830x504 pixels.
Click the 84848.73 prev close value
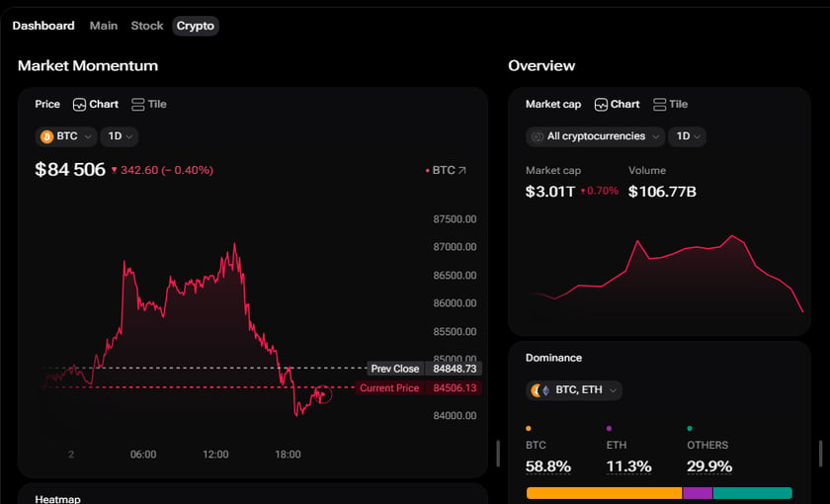click(x=455, y=369)
